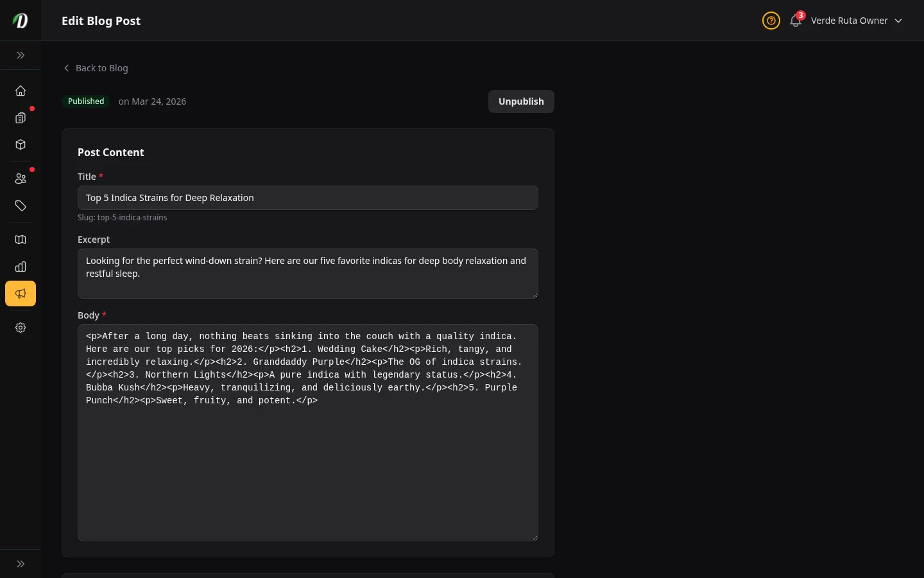Check the notification bell with 3 alerts
The height and width of the screenshot is (578, 924).
pos(795,21)
